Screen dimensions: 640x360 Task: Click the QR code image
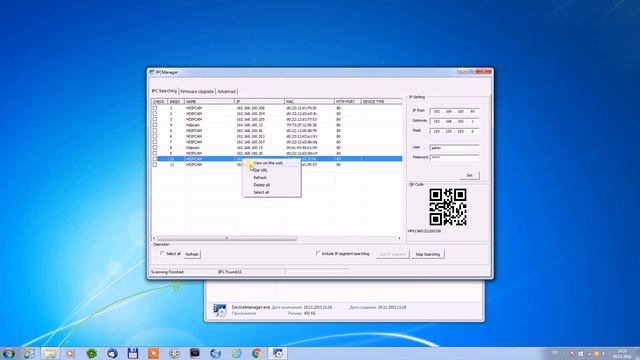coord(448,207)
